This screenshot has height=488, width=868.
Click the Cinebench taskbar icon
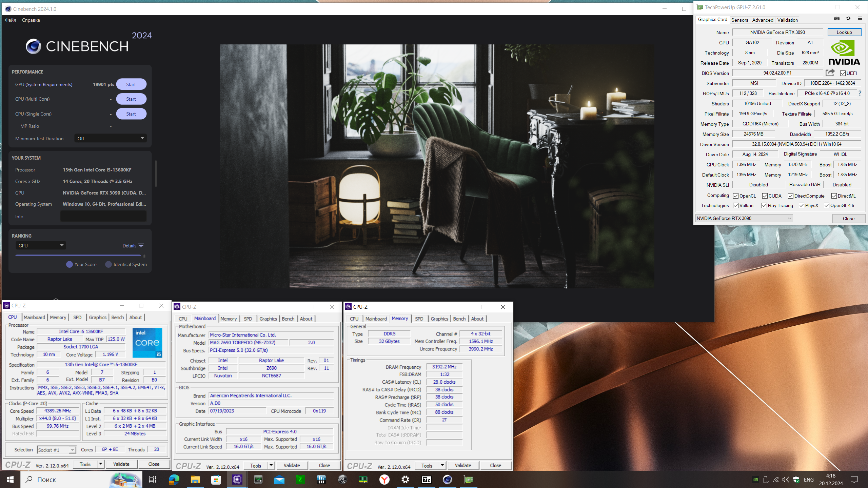(x=447, y=480)
